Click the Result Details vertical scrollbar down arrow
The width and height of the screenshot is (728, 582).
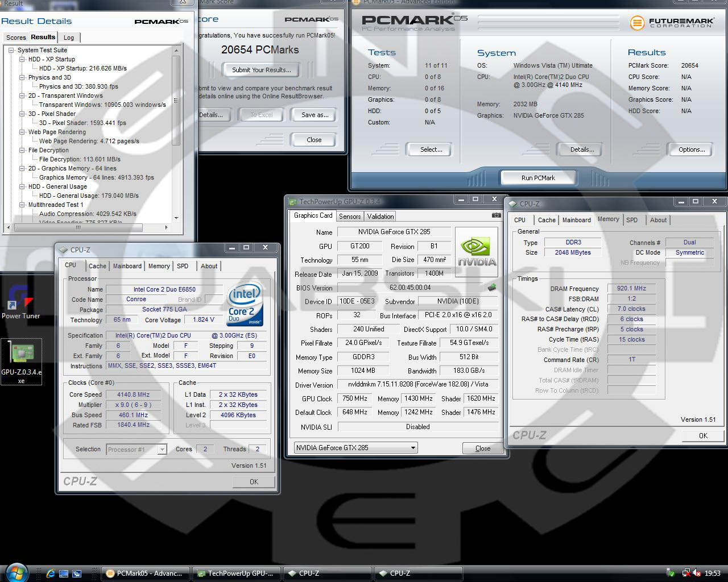pyautogui.click(x=176, y=218)
